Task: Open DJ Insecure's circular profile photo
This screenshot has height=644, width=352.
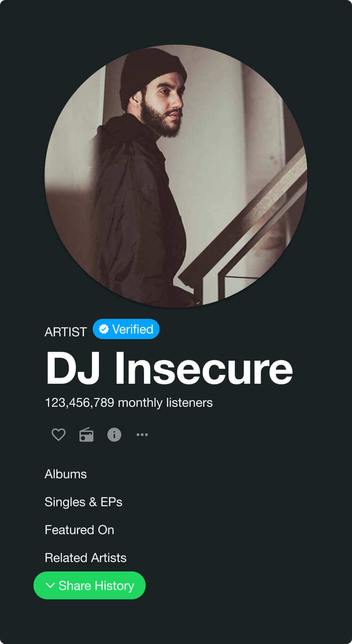Action: coord(176,176)
